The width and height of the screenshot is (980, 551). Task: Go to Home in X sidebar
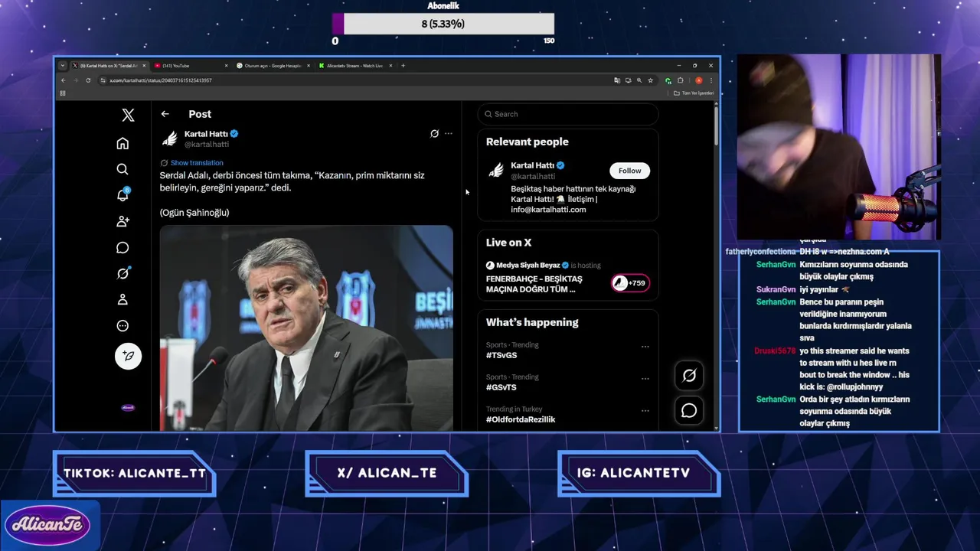(122, 143)
